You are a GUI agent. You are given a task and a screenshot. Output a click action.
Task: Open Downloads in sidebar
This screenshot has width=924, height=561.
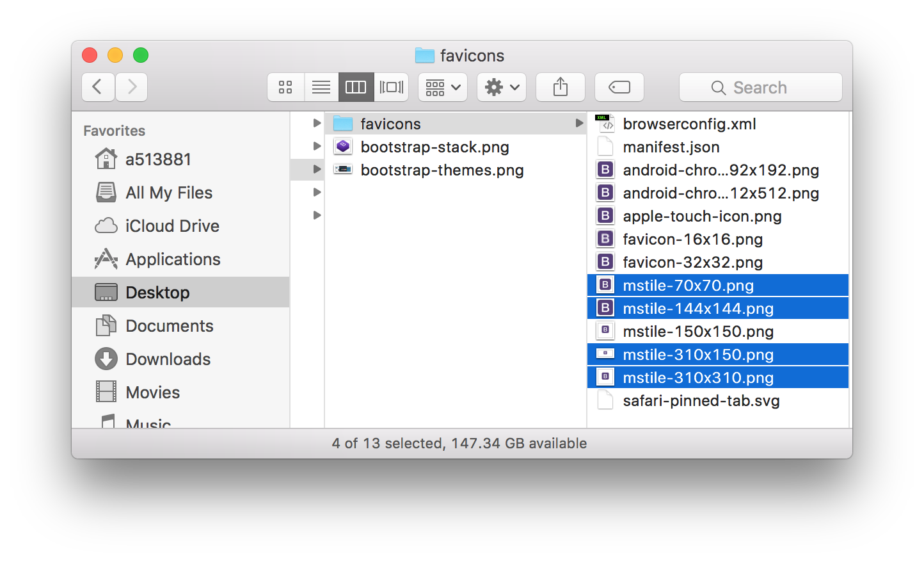[x=180, y=359]
